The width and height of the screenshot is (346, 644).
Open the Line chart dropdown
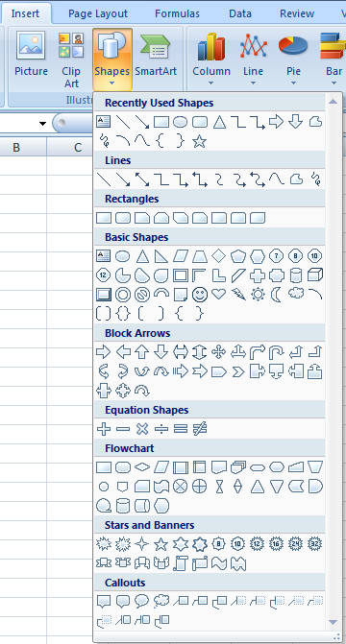pos(253,60)
